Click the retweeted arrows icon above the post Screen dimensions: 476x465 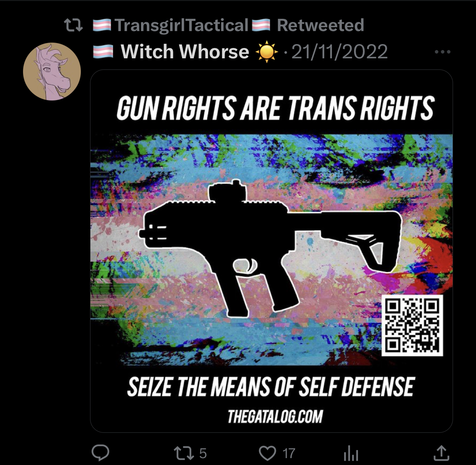(73, 25)
